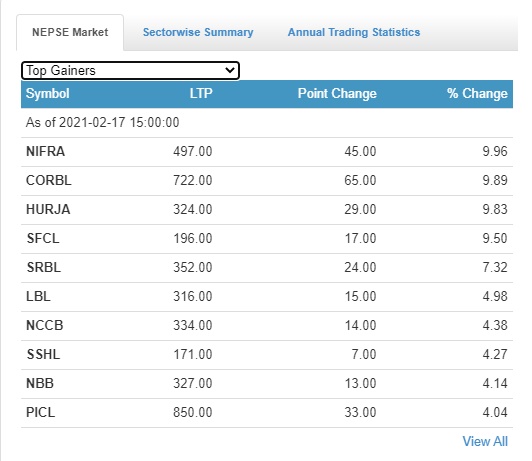
Task: Click the Symbol column header
Action: tap(48, 93)
